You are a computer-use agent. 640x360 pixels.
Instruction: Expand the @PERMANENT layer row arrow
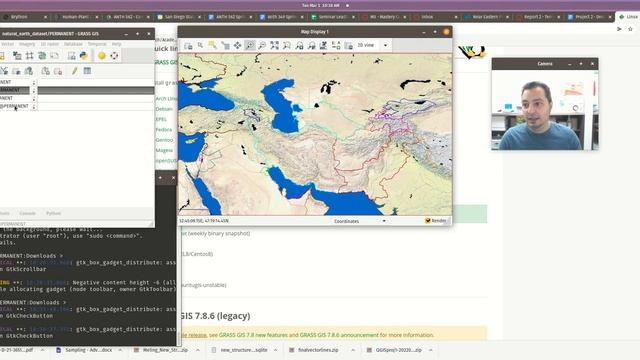click(34, 107)
